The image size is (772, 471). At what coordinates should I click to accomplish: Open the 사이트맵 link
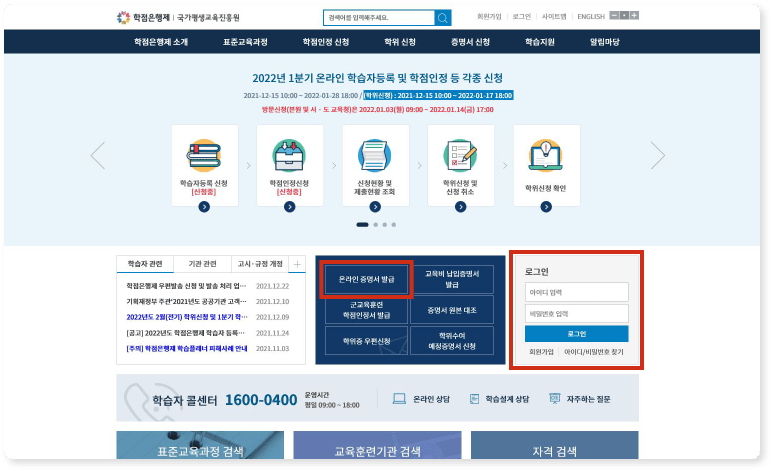[x=554, y=16]
